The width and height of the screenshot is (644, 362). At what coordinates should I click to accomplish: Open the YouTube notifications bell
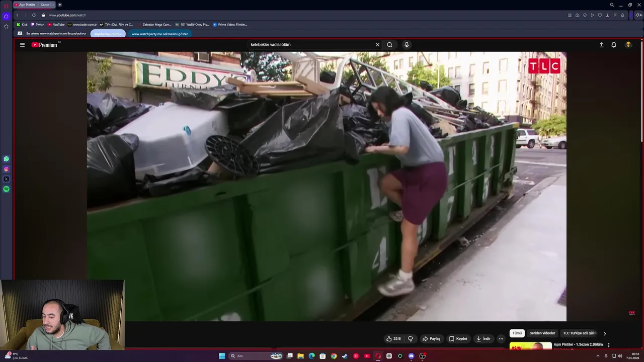[614, 45]
